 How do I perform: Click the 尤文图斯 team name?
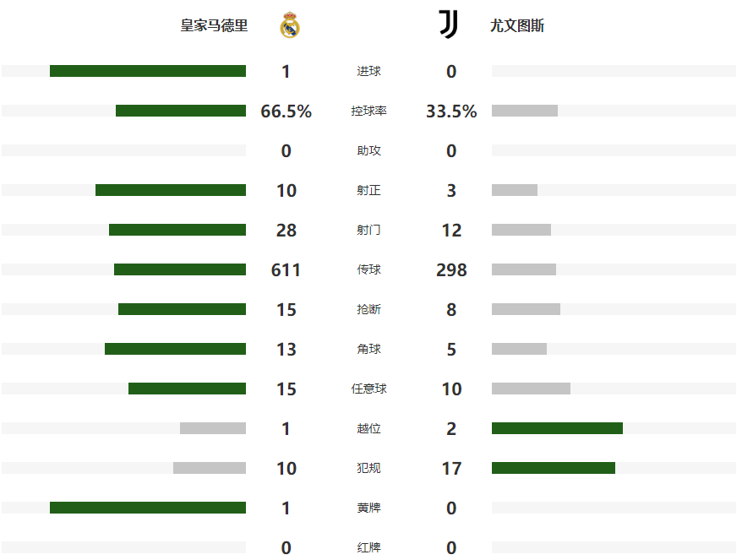tap(517, 25)
